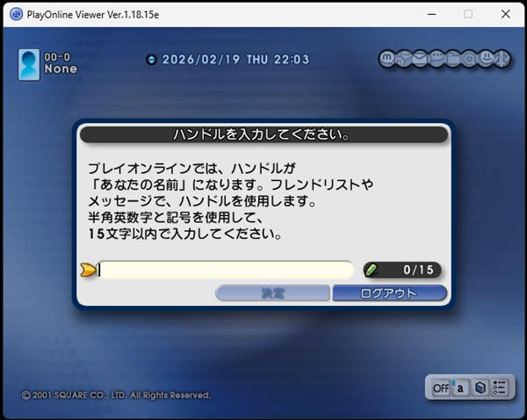Image resolution: width=527 pixels, height=420 pixels.
Task: Click the pencil 0/15 character counter
Action: point(402,270)
